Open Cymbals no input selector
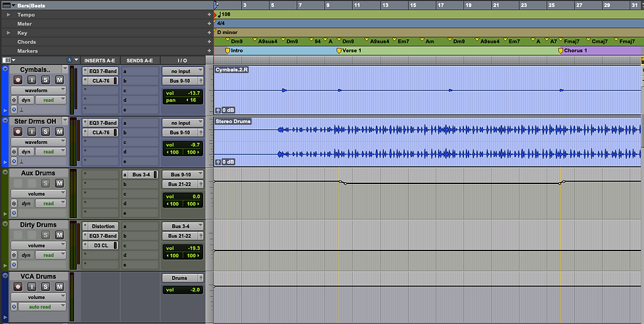Image resolution: width=644 pixels, height=324 pixels. [x=183, y=71]
